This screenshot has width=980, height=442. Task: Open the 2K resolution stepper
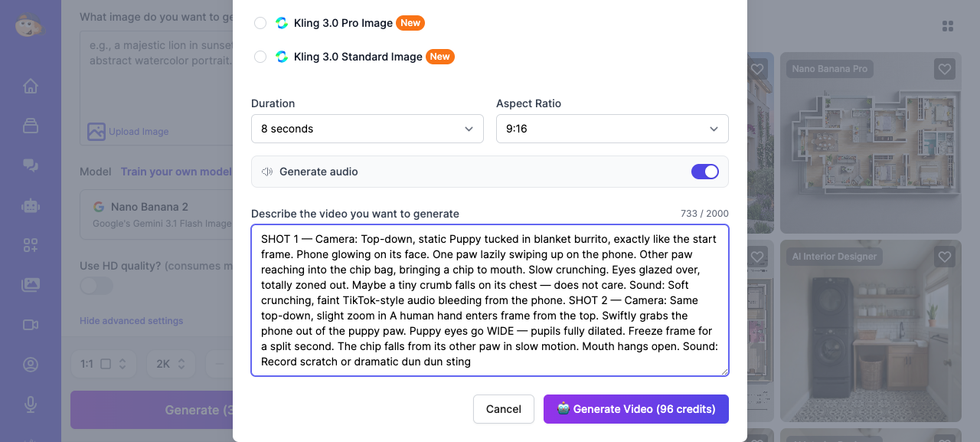pyautogui.click(x=170, y=364)
